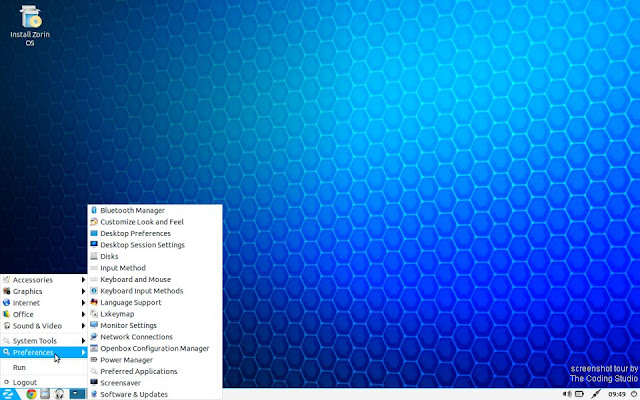640x400 pixels.
Task: Open Customize Look and Feel
Action: click(x=155, y=222)
